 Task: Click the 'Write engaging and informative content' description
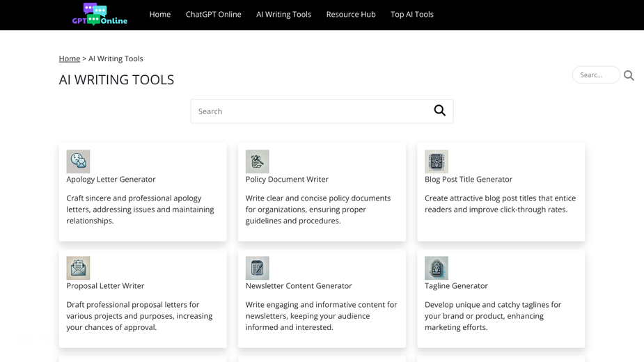321,316
